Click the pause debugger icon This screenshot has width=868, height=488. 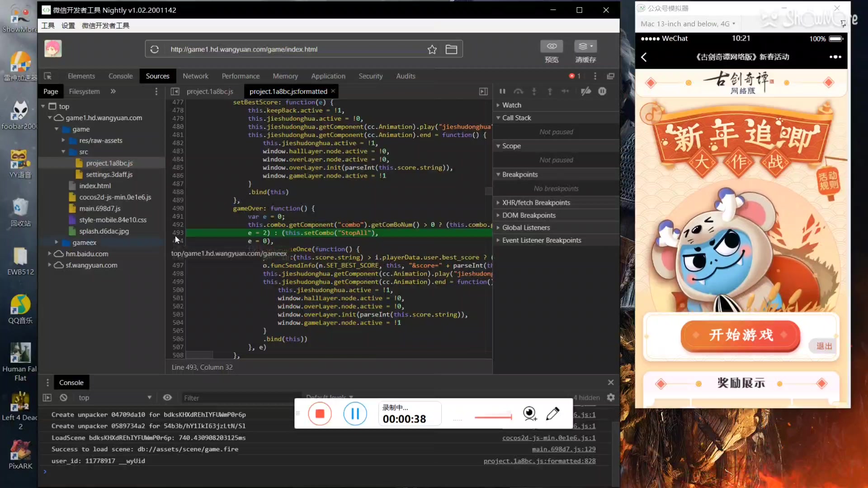point(501,90)
